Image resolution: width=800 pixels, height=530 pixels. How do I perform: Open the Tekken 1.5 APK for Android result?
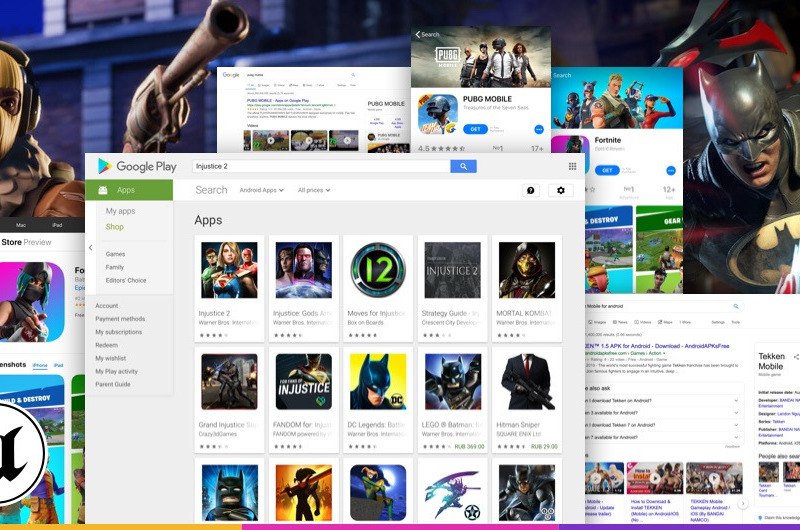pos(658,346)
